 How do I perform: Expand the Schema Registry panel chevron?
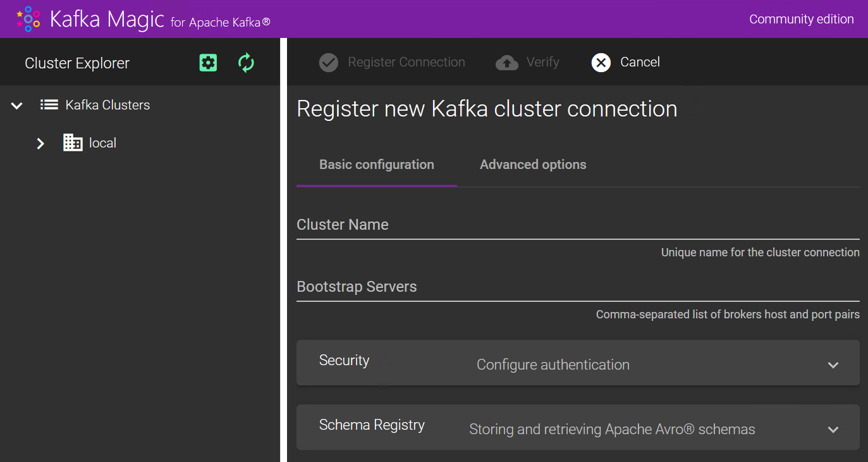tap(833, 430)
